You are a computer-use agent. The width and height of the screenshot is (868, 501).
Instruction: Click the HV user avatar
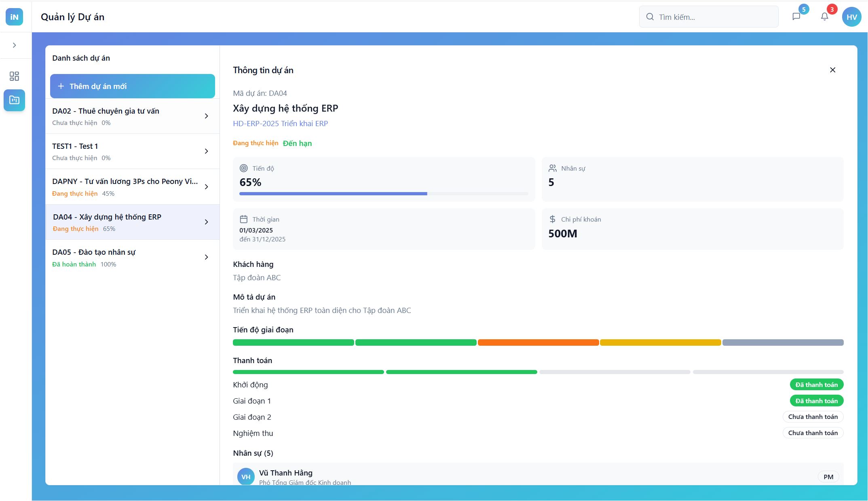[x=851, y=17]
